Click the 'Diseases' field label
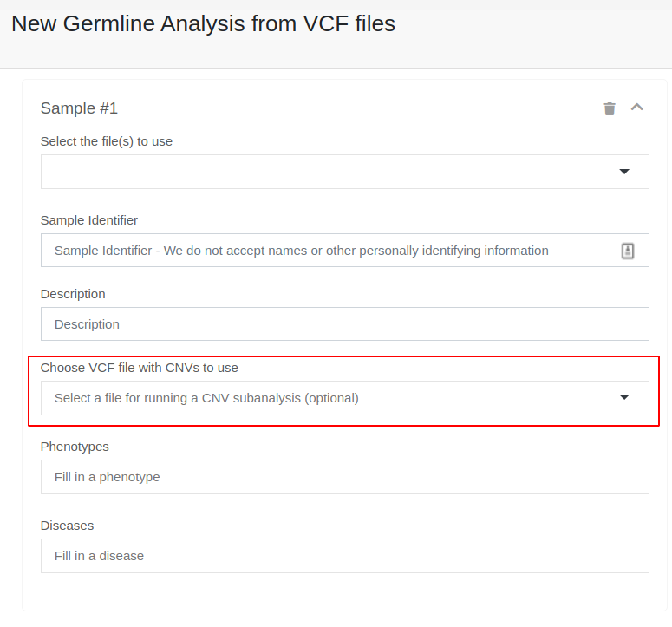672x627 pixels. (67, 526)
